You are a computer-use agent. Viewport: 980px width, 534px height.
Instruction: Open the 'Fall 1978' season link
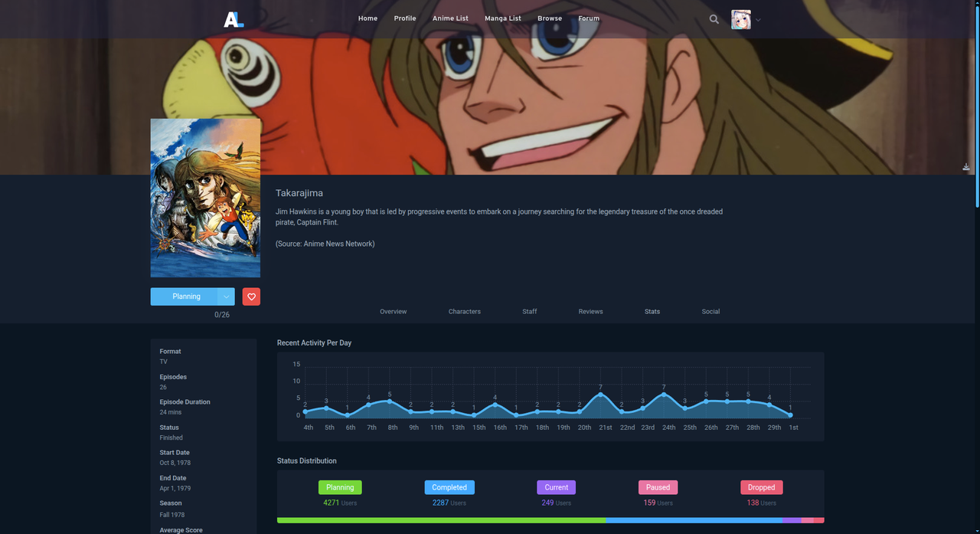click(172, 515)
